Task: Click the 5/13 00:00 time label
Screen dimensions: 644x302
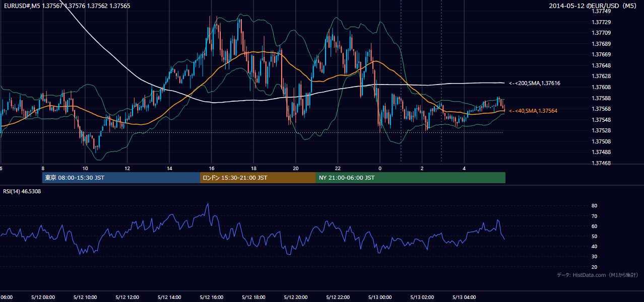Action: coord(380,297)
